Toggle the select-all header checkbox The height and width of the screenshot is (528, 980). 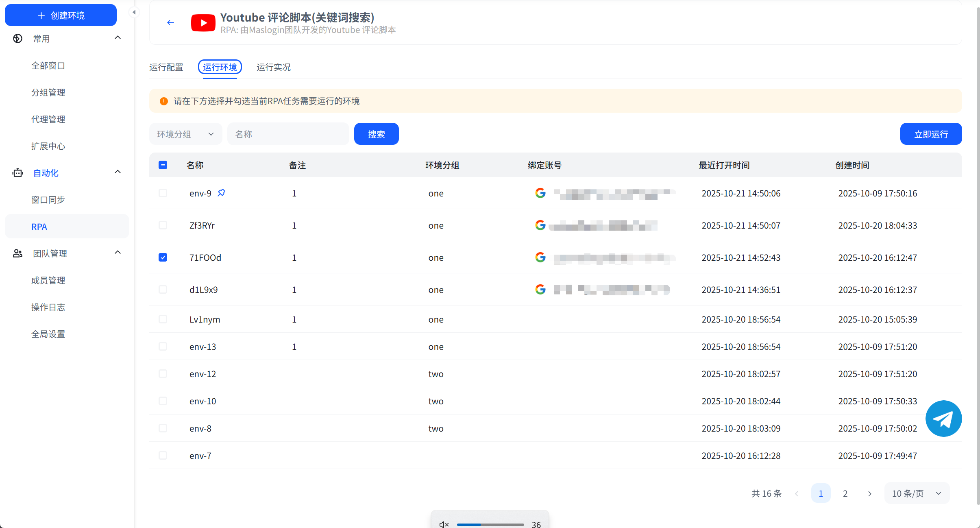pyautogui.click(x=163, y=165)
